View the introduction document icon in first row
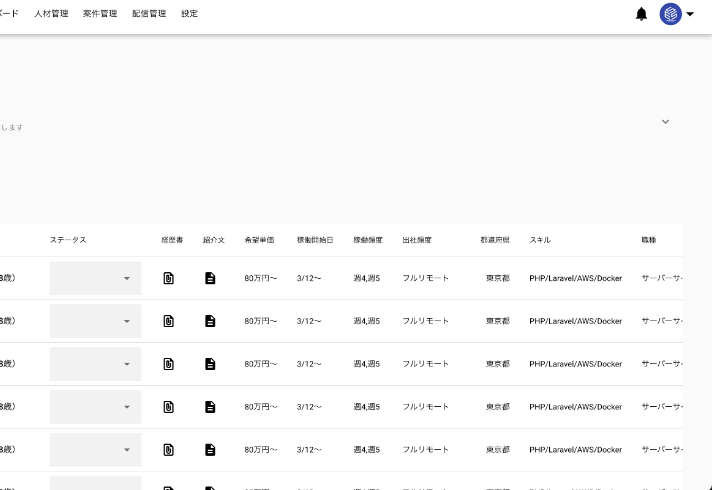 210,278
